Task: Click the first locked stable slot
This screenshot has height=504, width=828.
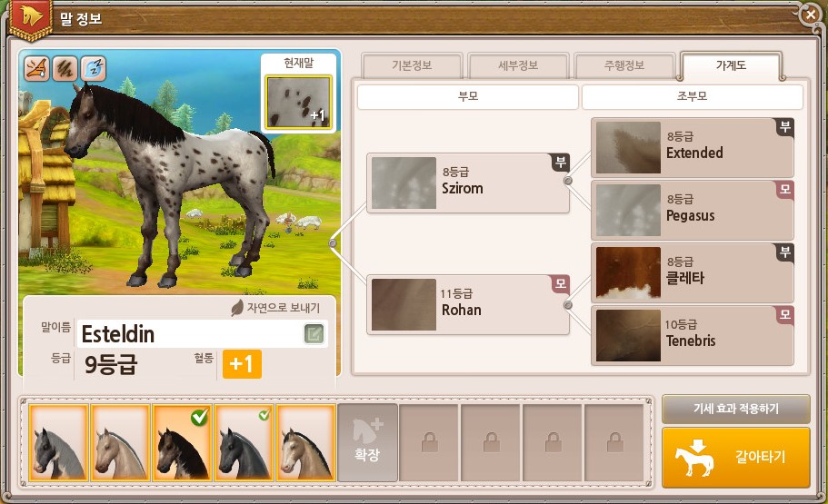Action: click(429, 442)
